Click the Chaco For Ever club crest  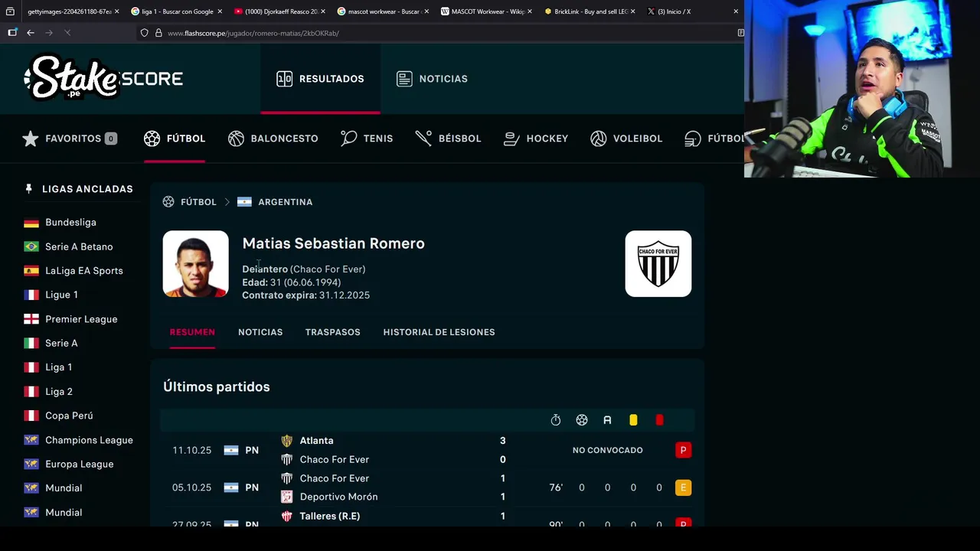click(658, 263)
